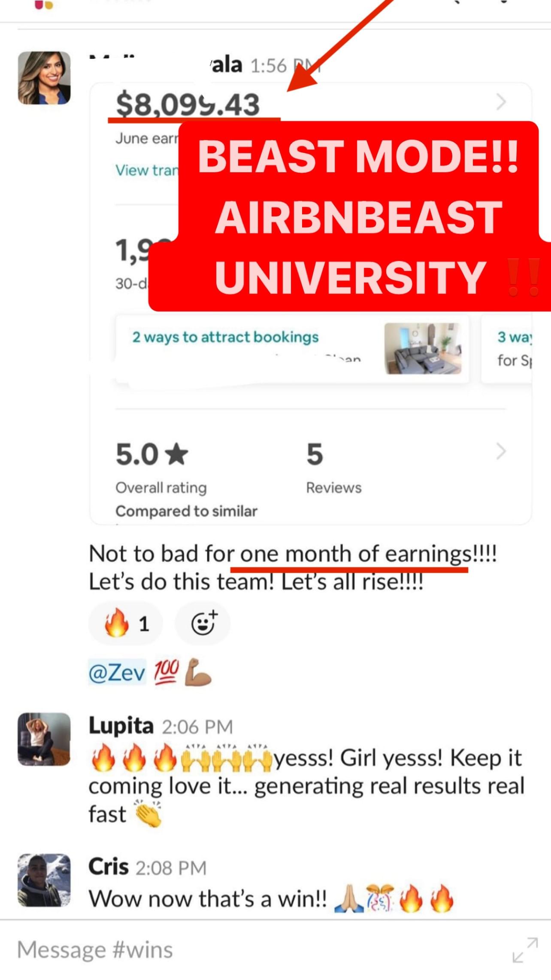Open the profile photo of the first poster
This screenshot has height=980, width=551.
(x=44, y=78)
